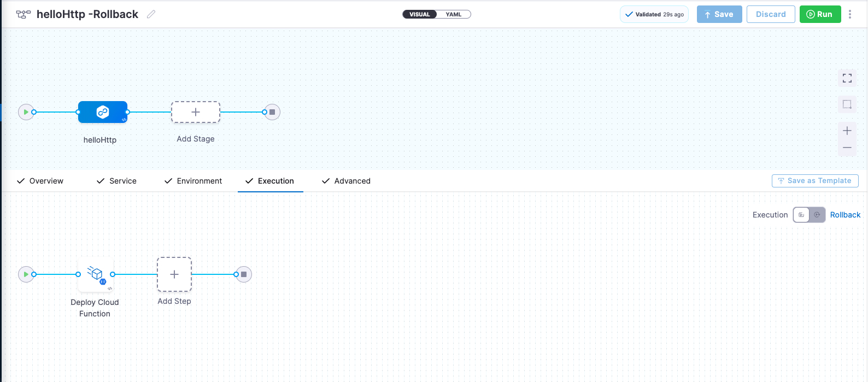Click the zoom in plus icon
This screenshot has width=868, height=382.
click(x=847, y=131)
